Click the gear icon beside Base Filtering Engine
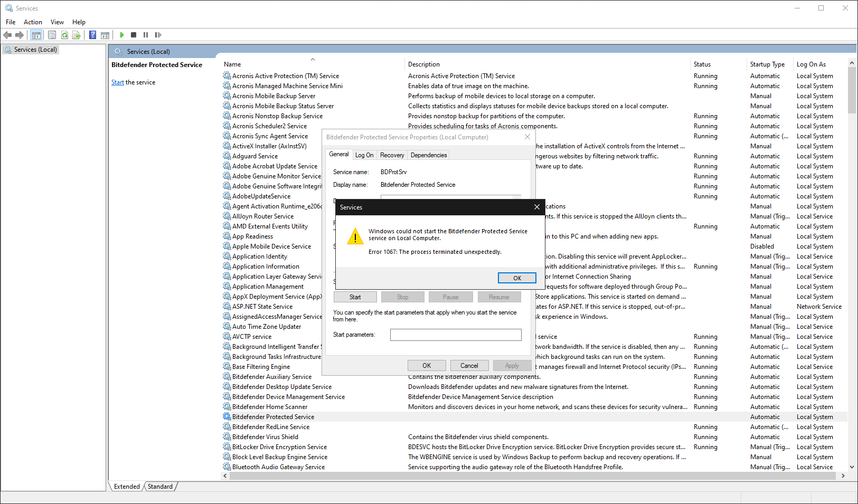 227,366
